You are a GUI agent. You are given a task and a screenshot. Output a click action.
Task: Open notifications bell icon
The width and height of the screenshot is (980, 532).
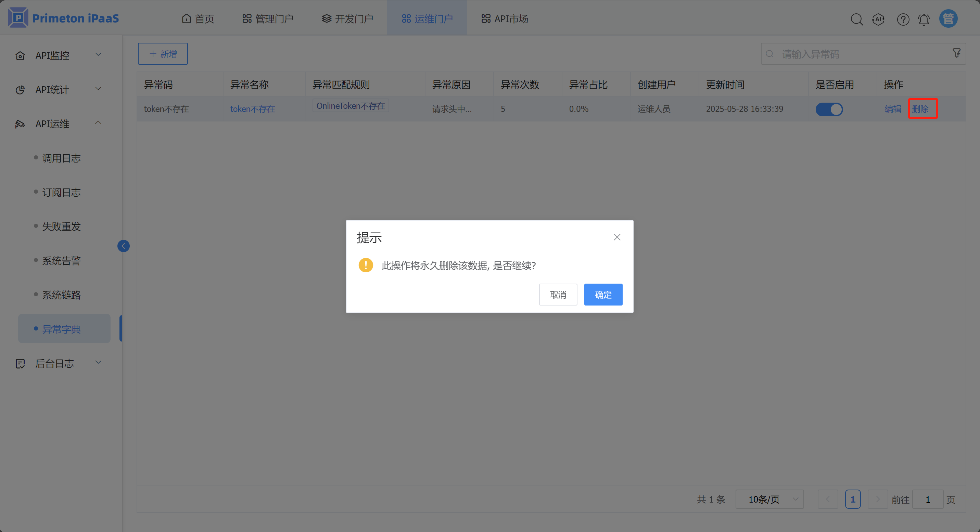tap(924, 19)
